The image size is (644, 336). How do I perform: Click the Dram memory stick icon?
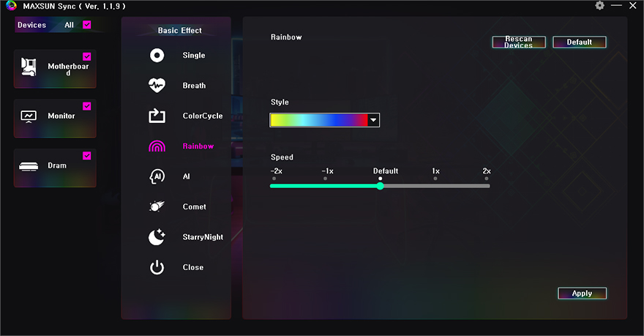pyautogui.click(x=29, y=166)
